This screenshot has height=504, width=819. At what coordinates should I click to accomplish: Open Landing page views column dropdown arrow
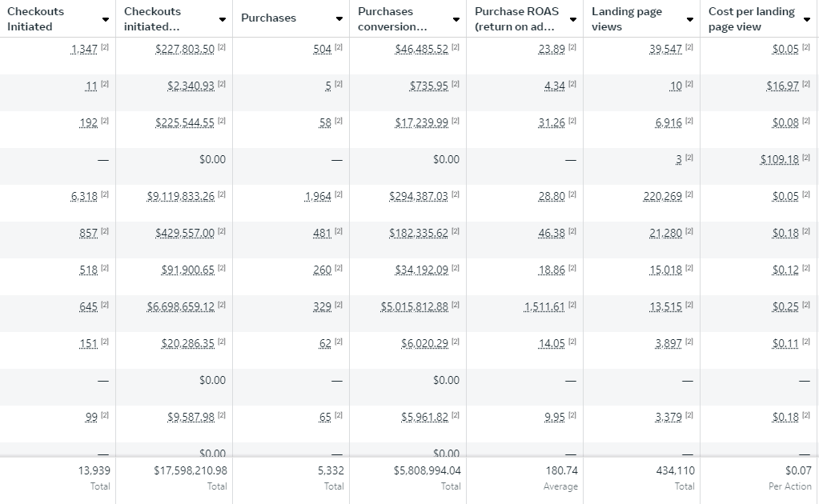click(690, 19)
